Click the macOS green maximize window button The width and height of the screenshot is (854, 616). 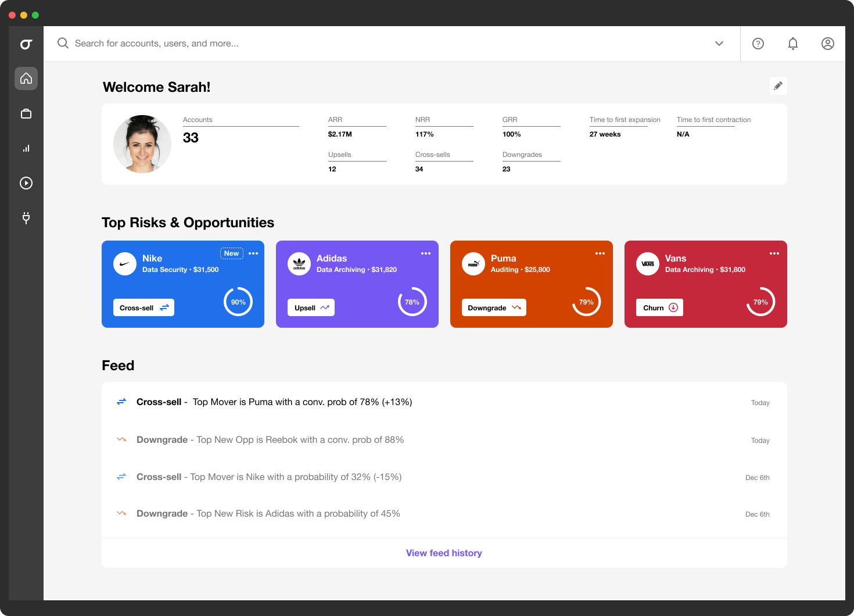click(x=35, y=15)
